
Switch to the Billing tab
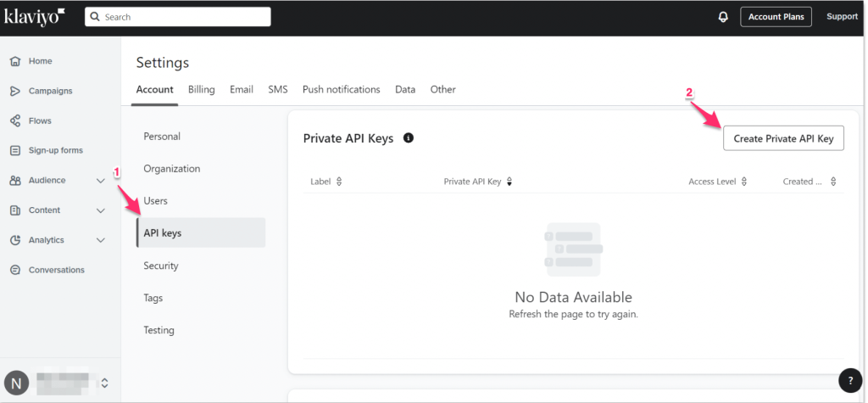202,89
